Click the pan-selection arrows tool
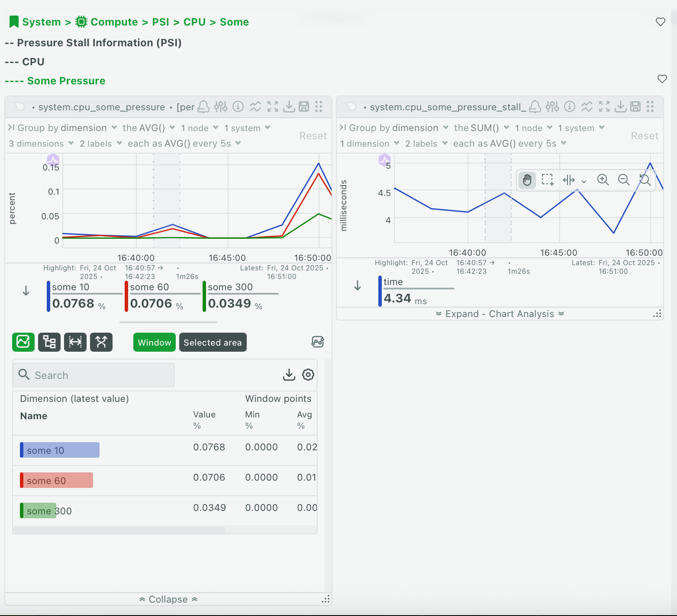The height and width of the screenshot is (616, 677). point(568,180)
